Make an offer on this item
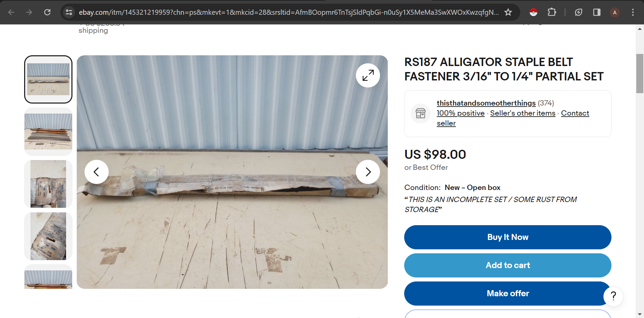This screenshot has height=318, width=644. (507, 294)
